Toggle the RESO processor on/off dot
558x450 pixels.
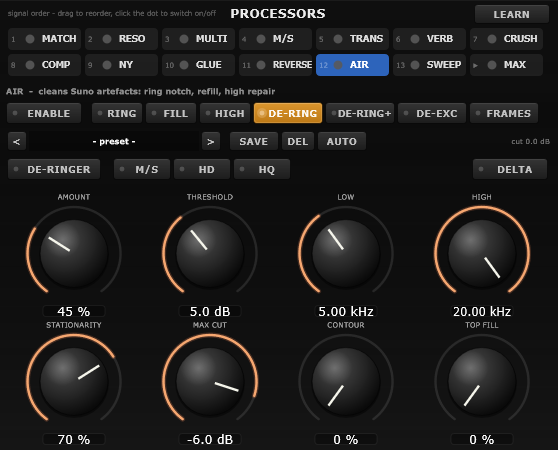pyautogui.click(x=107, y=39)
